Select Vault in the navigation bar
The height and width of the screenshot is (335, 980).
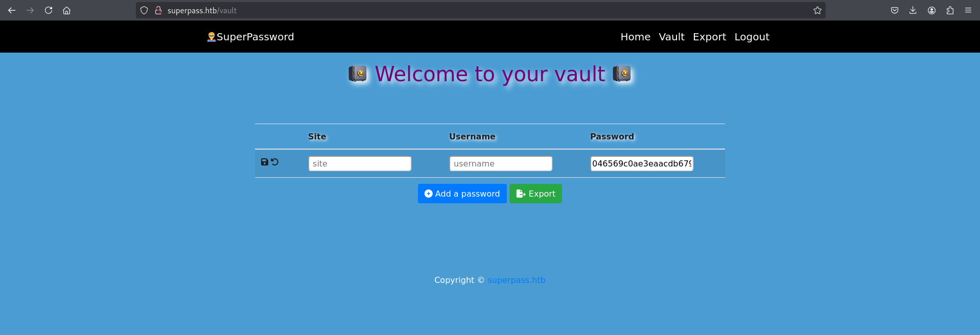(671, 37)
